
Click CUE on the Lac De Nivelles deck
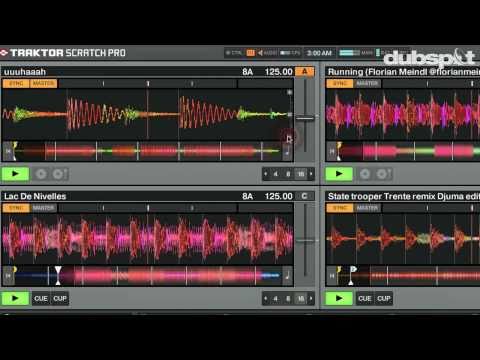(x=41, y=298)
